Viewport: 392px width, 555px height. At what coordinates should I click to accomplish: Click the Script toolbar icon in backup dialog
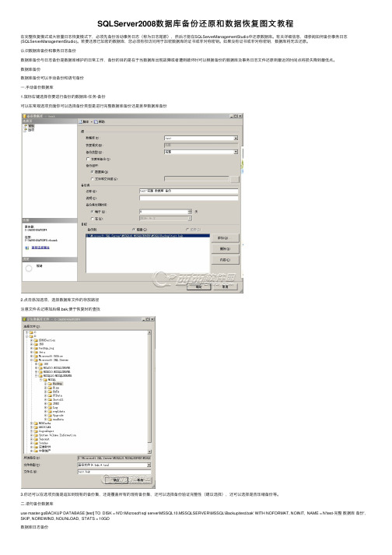click(x=81, y=121)
